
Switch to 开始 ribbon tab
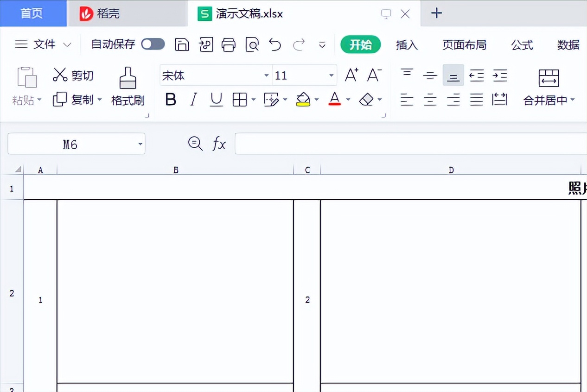361,45
